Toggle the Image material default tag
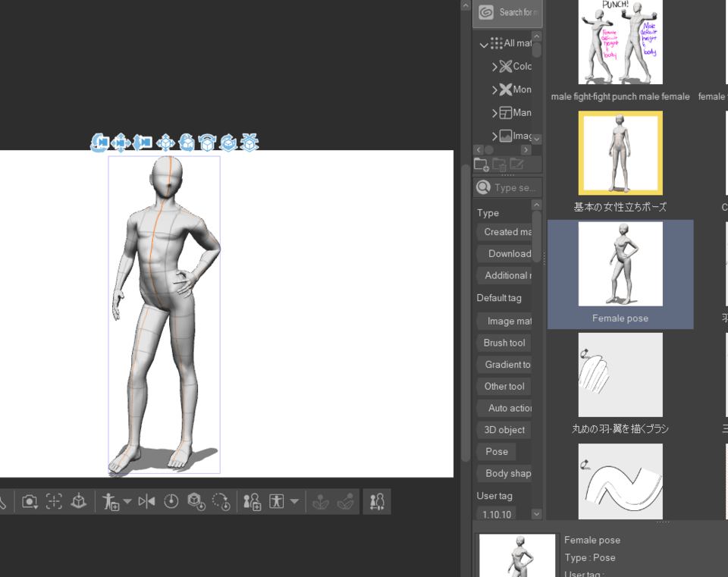 (x=504, y=321)
